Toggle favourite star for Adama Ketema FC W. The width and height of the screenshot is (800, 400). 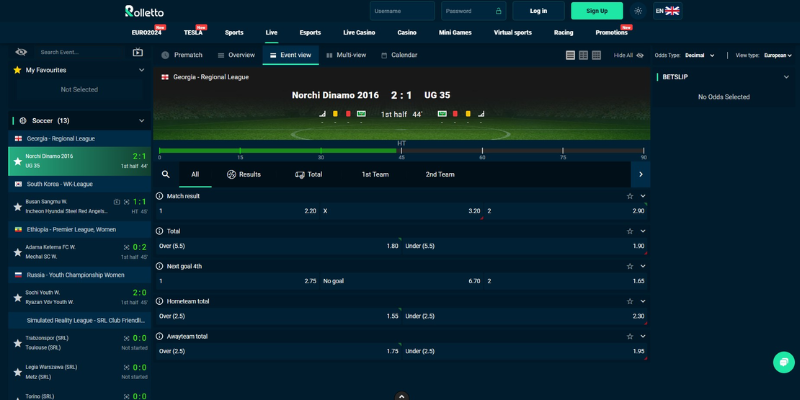click(17, 252)
